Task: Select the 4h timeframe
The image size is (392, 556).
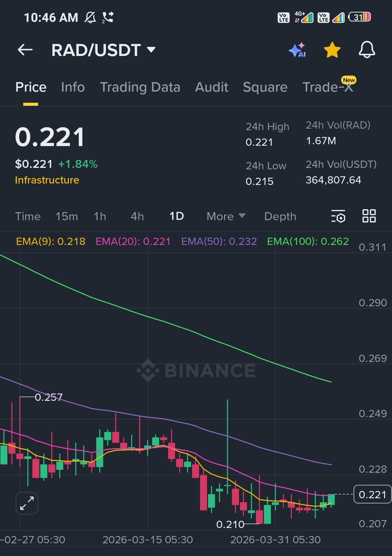Action: pyautogui.click(x=137, y=216)
